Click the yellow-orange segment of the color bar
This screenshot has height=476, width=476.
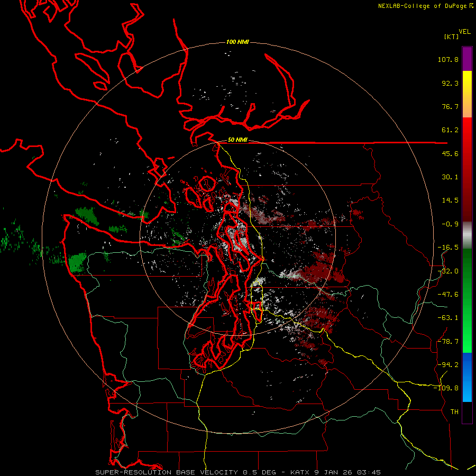pos(467,94)
